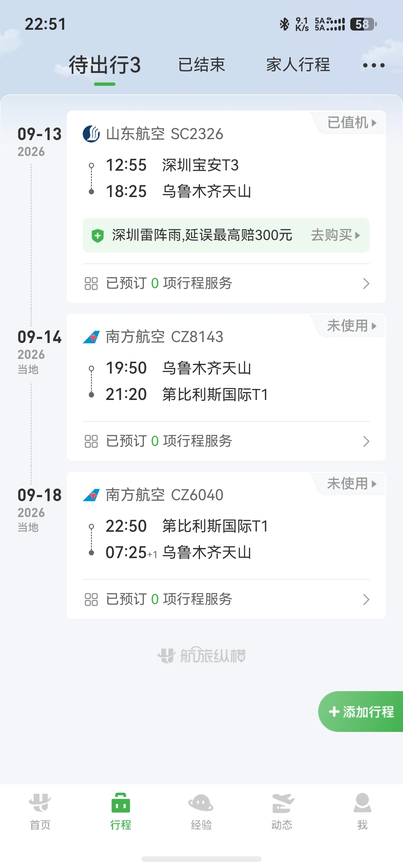
Task: Open the 经验 tab icon
Action: click(201, 803)
